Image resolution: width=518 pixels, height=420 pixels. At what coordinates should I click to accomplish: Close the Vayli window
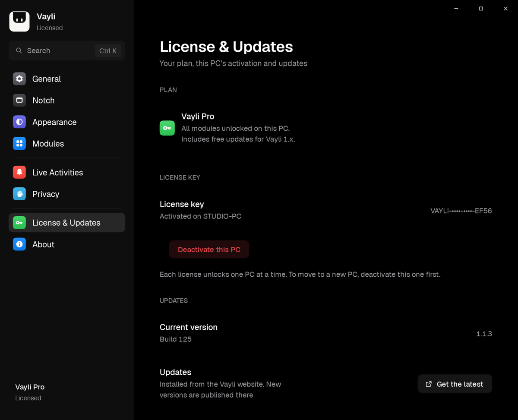[505, 9]
